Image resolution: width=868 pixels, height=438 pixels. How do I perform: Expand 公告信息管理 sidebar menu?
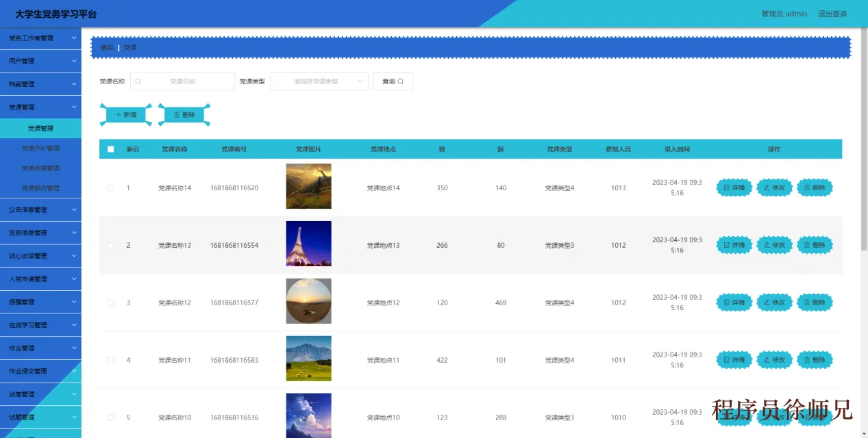[40, 209]
